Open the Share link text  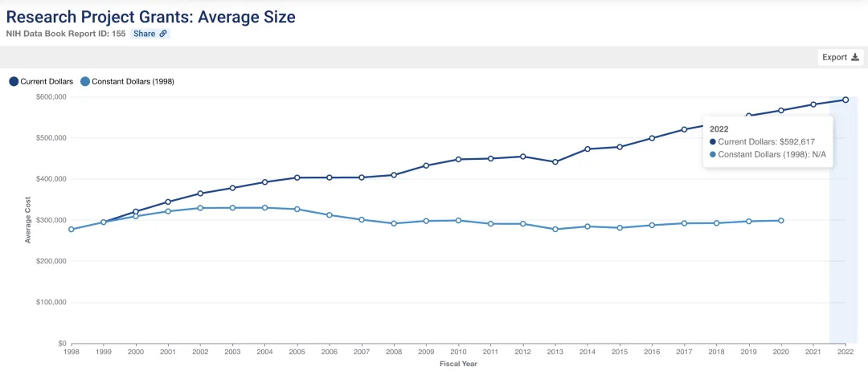(x=145, y=34)
